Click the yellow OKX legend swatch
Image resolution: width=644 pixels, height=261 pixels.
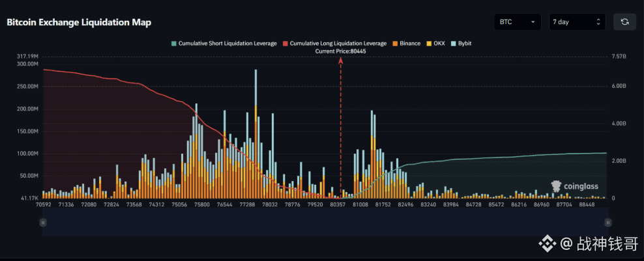point(429,43)
